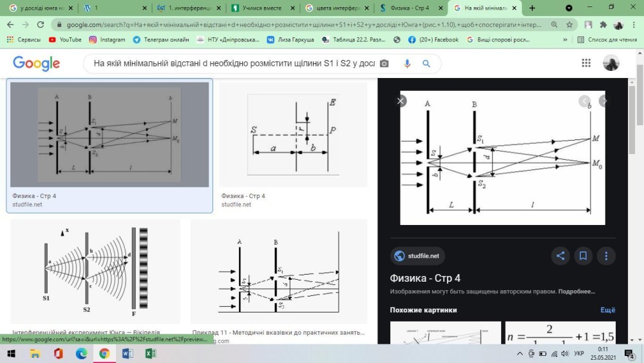Save image with the bookmark icon
Screen dimensions: 644x363
(x=583, y=256)
